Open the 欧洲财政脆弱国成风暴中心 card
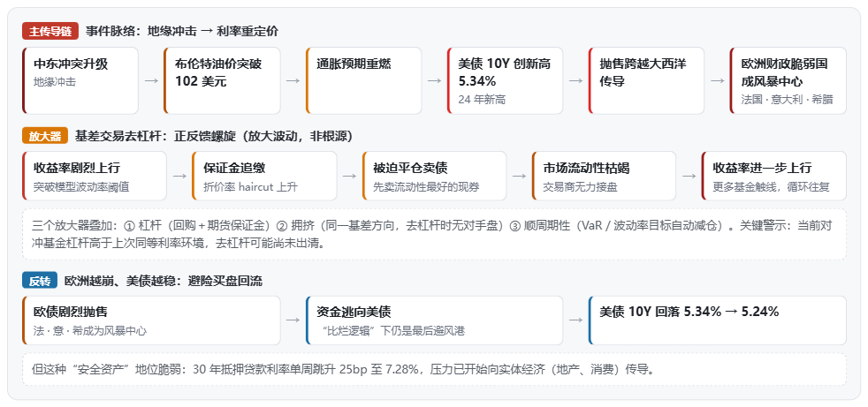868x407 pixels. click(x=788, y=80)
